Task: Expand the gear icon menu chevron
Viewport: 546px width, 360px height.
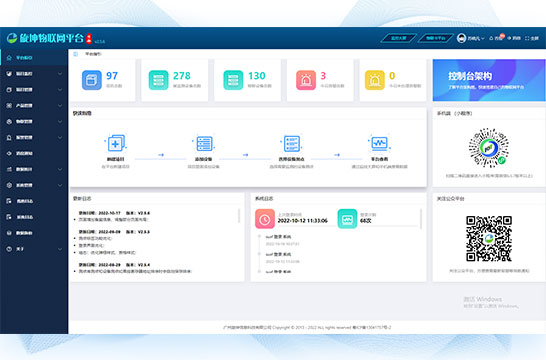Action: click(60, 185)
